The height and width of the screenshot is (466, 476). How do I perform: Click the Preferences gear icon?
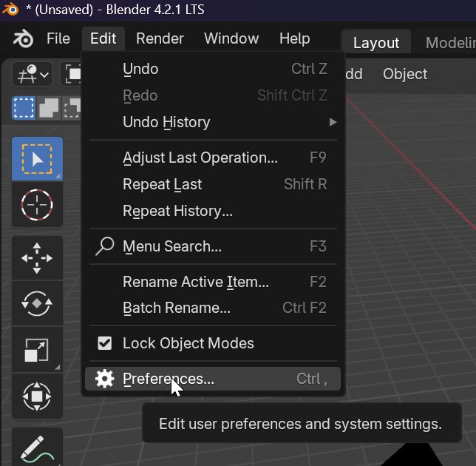[x=105, y=379]
